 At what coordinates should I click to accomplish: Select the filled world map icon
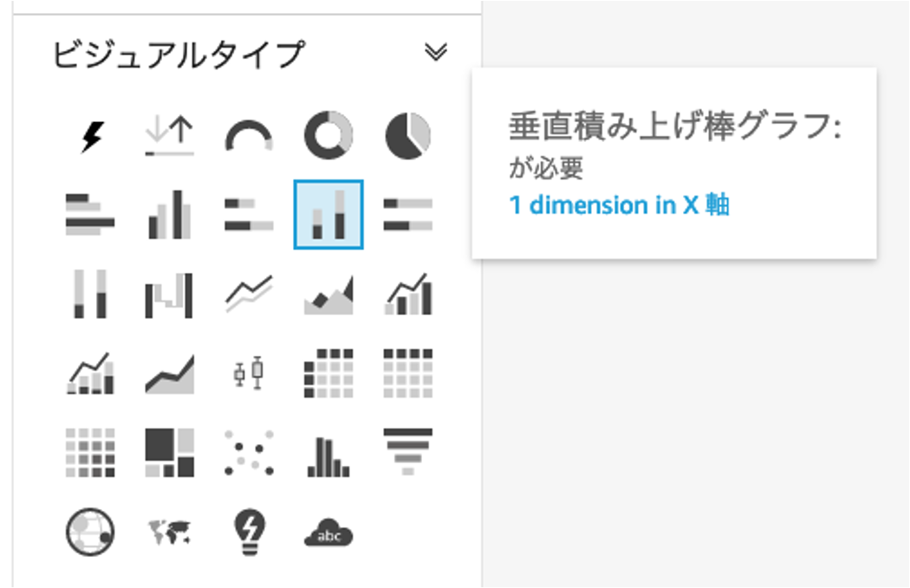pos(170,533)
